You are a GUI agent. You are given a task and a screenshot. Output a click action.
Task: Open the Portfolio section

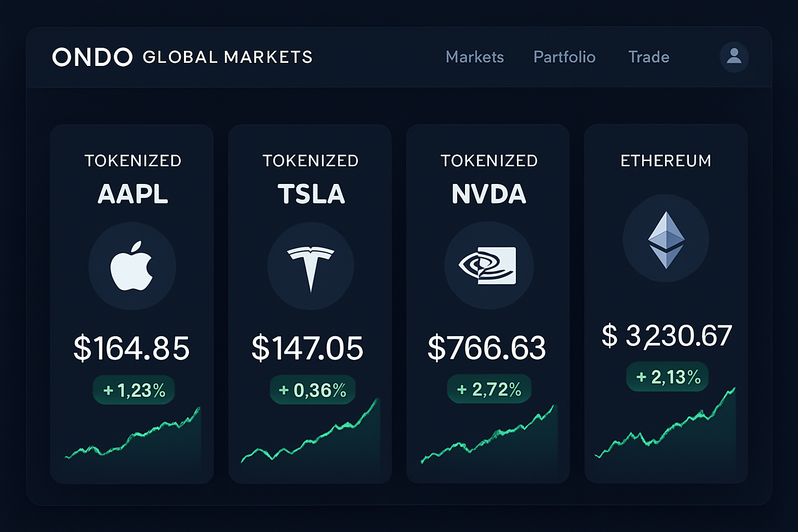(565, 57)
